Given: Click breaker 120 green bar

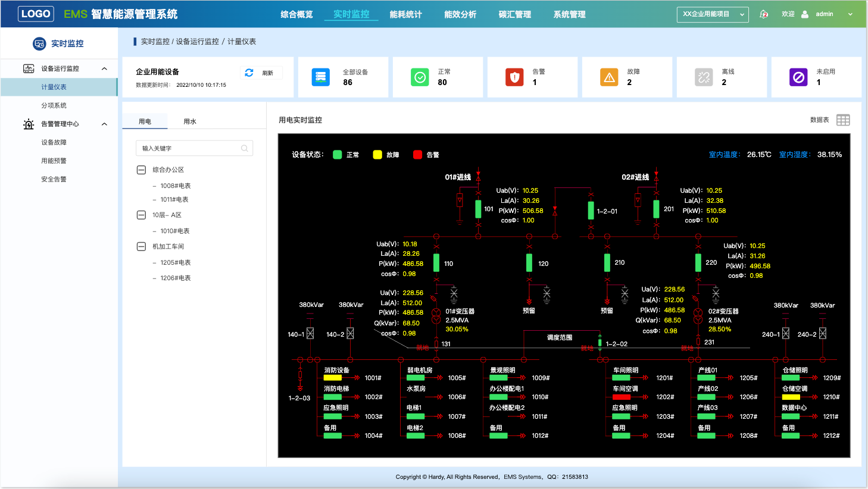Looking at the screenshot, I should pyautogui.click(x=529, y=263).
